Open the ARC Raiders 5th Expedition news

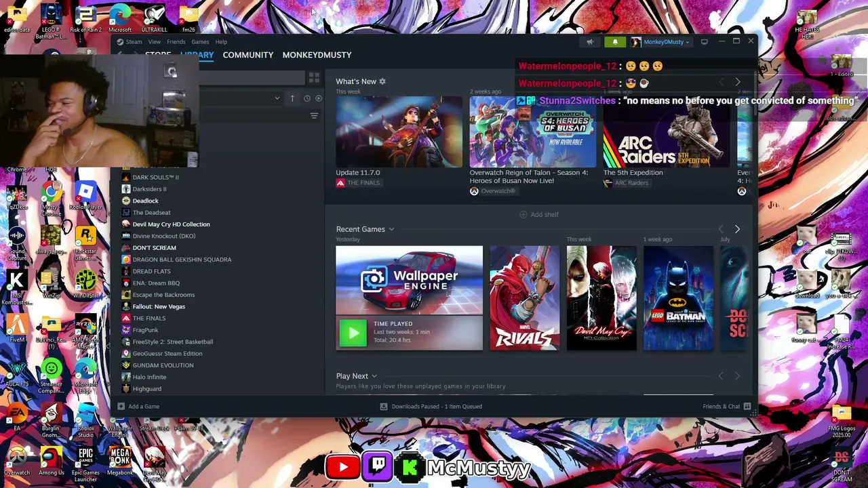(666, 131)
